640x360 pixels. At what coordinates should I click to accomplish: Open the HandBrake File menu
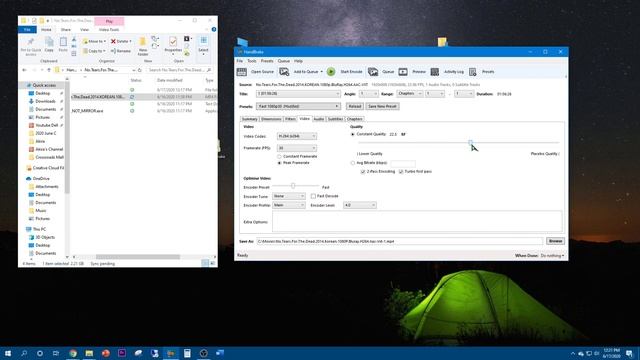click(x=240, y=61)
